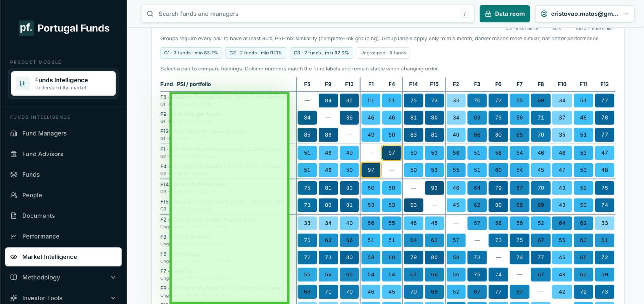Select the 64 cell under F10 in F2 row
644x304 pixels.
tap(562, 223)
